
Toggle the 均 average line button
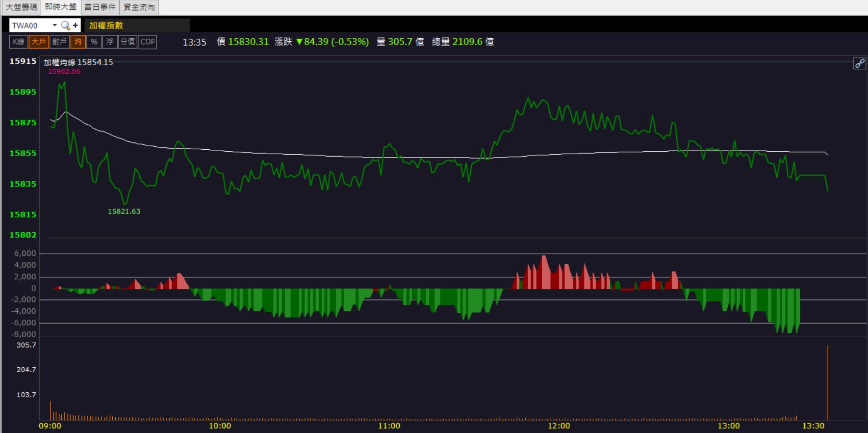[78, 42]
